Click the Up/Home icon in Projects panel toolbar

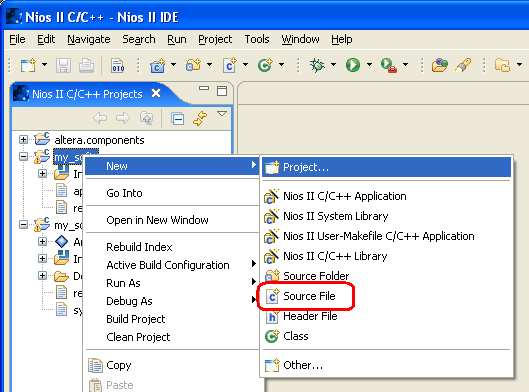coord(146,118)
